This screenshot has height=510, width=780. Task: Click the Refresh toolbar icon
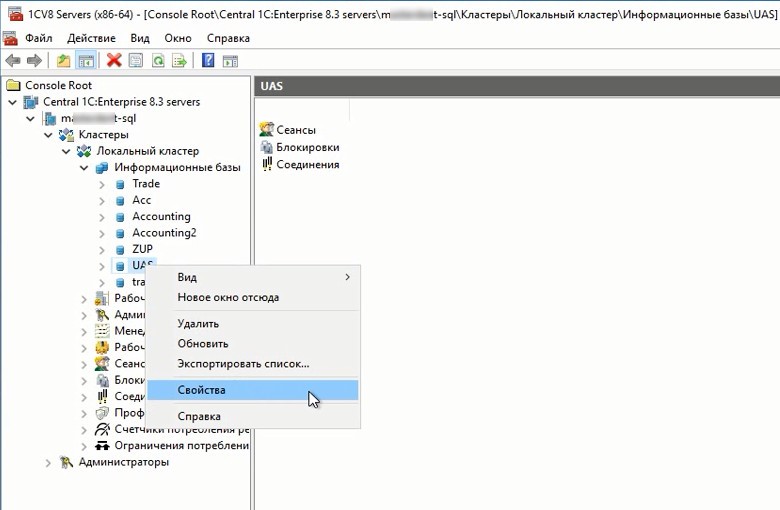tap(158, 61)
